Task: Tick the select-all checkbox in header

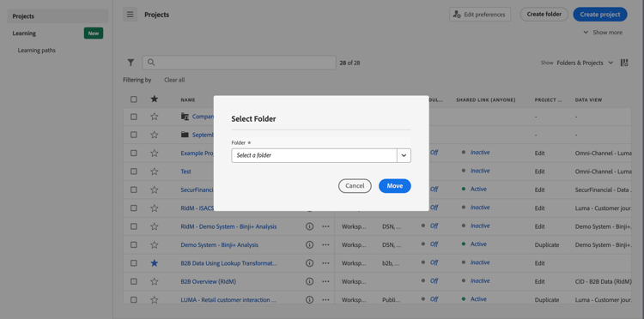Action: [x=133, y=99]
